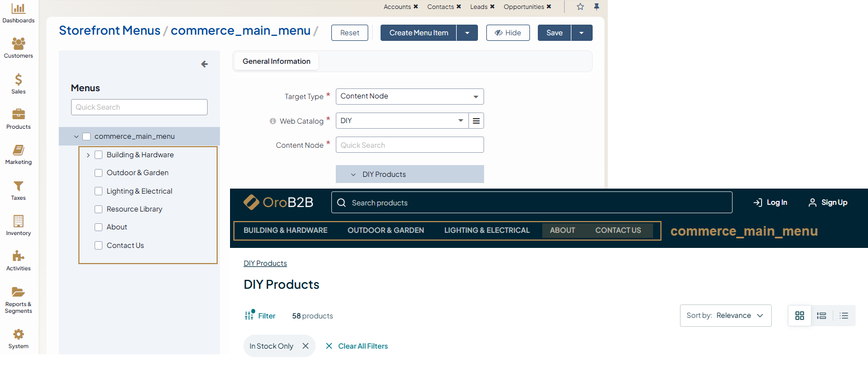Focus Search products field
Screen dimensions: 868x366
[532, 203]
